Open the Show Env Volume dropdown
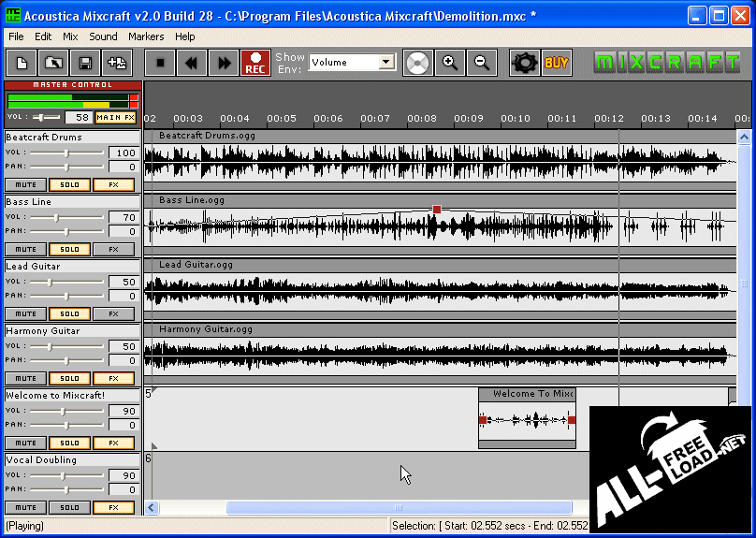The height and width of the screenshot is (538, 756). [x=385, y=63]
